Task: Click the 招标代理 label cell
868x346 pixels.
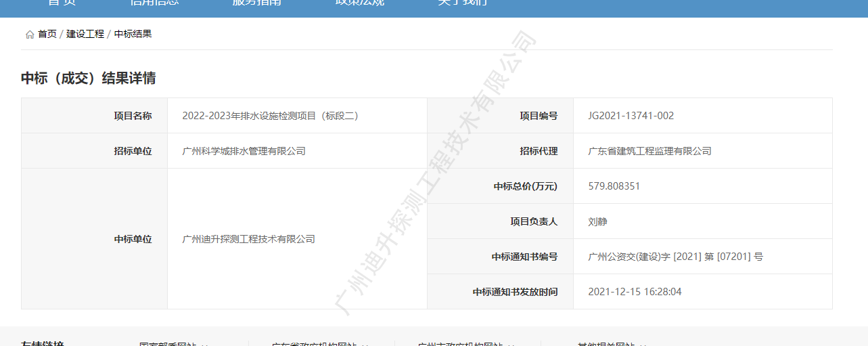Action: [x=501, y=151]
